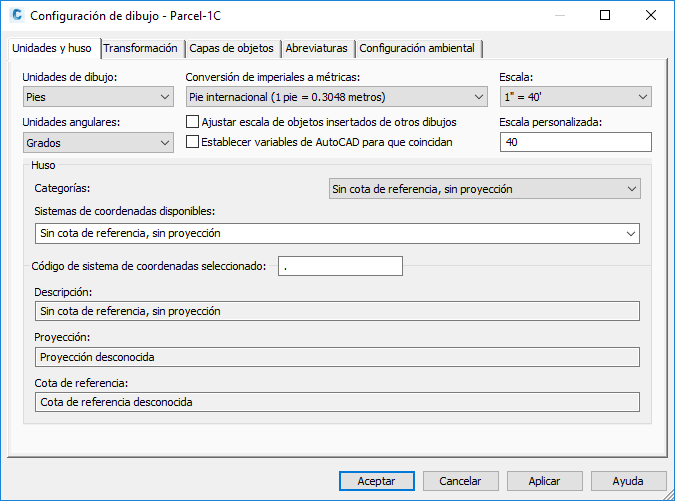Open the Capas de objetos tab

(231, 48)
